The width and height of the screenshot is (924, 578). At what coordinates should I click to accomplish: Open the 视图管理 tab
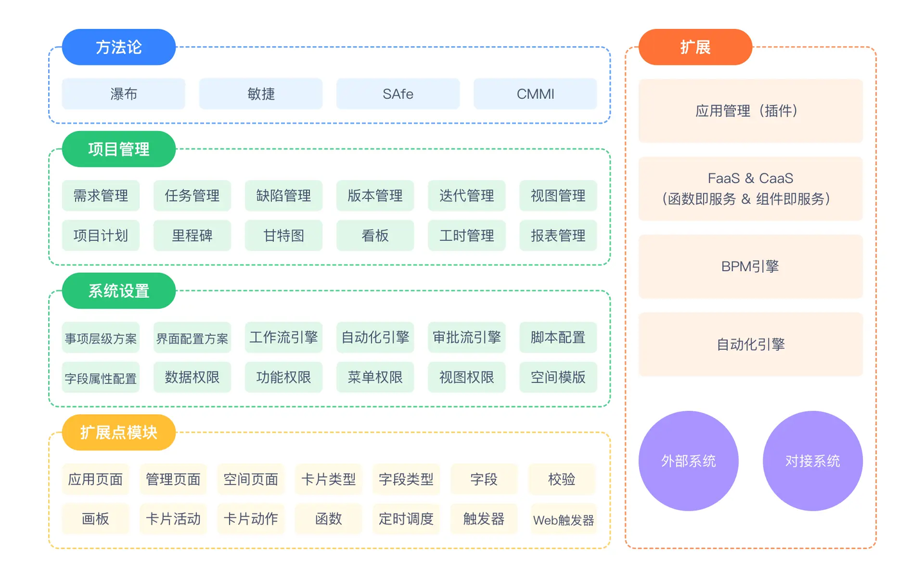[558, 196]
